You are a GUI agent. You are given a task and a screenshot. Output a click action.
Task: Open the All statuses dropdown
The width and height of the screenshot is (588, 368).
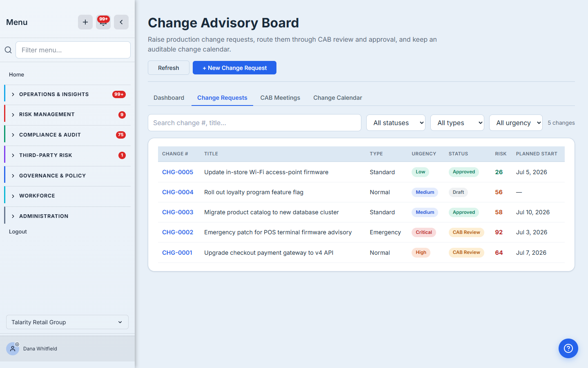click(396, 123)
